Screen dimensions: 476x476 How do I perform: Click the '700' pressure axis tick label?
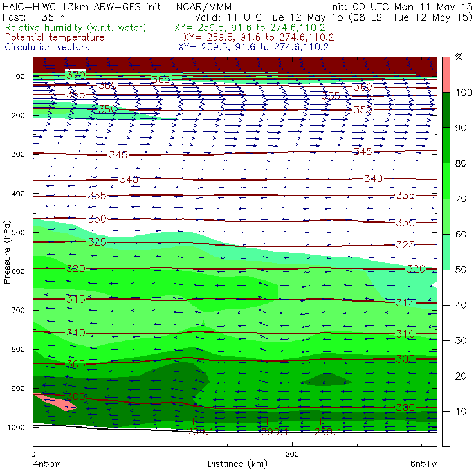(x=18, y=311)
